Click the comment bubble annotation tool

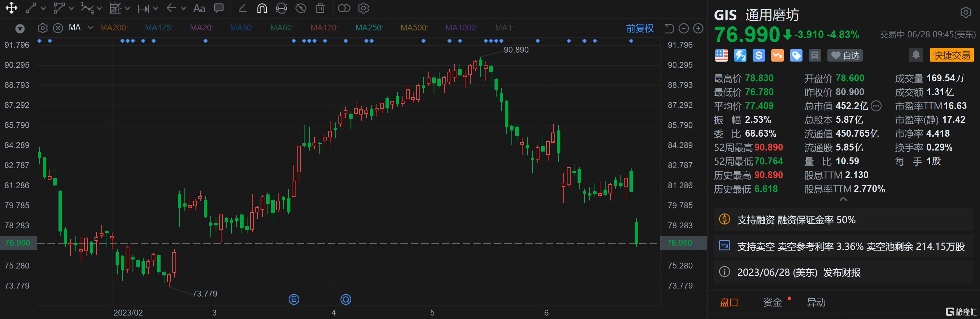(x=219, y=8)
